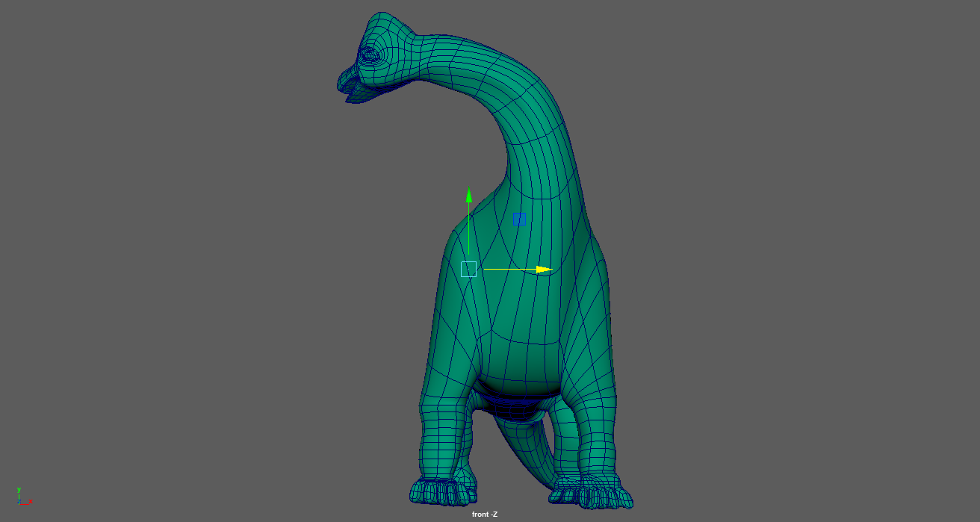980x522 pixels.
Task: Select the dinosaur's eye
Action: [370, 55]
